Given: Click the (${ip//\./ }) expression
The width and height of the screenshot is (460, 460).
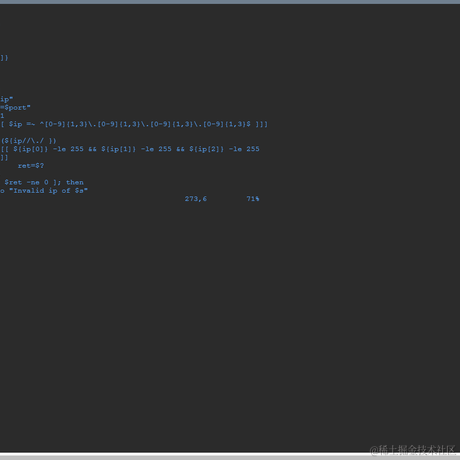Looking at the screenshot, I should (29, 141).
